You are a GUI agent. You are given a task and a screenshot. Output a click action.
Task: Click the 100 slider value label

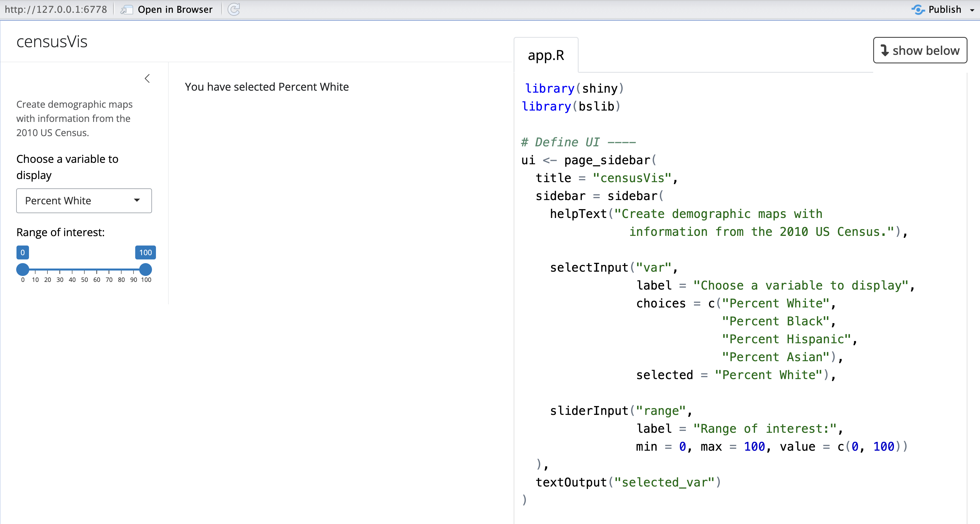point(145,252)
